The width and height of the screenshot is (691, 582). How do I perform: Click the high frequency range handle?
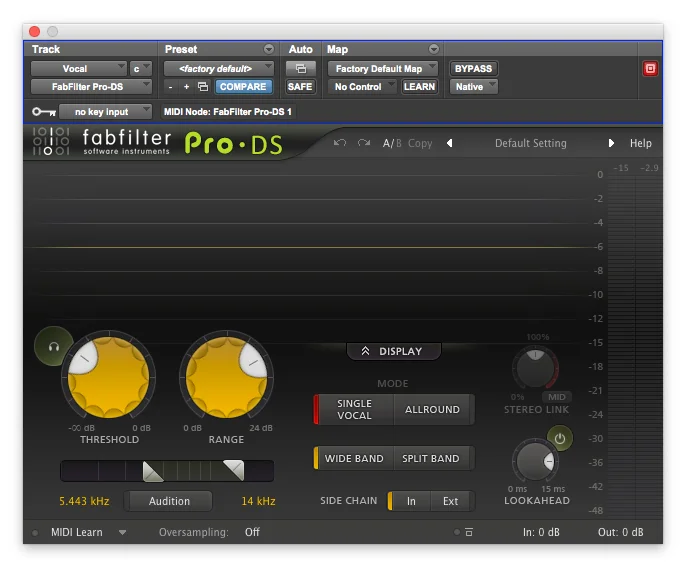pos(234,470)
